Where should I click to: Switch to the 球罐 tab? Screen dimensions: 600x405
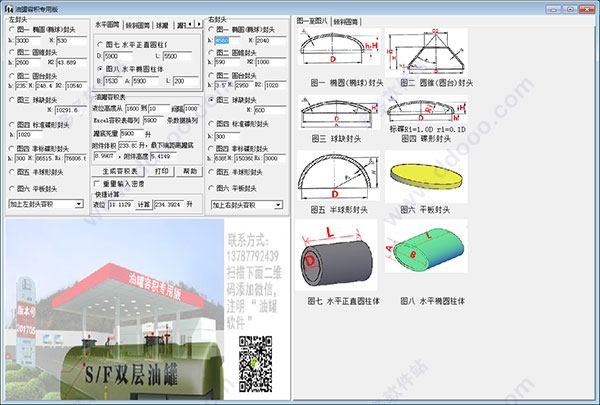coord(162,26)
